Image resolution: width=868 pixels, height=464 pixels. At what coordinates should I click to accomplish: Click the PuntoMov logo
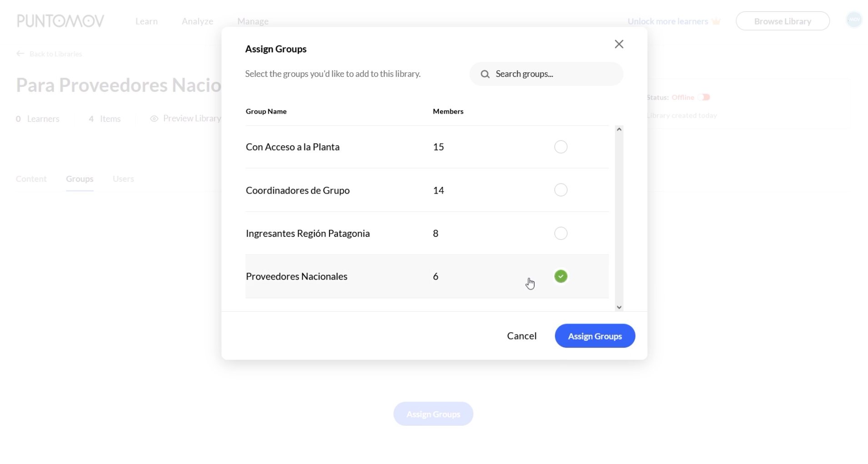(60, 21)
